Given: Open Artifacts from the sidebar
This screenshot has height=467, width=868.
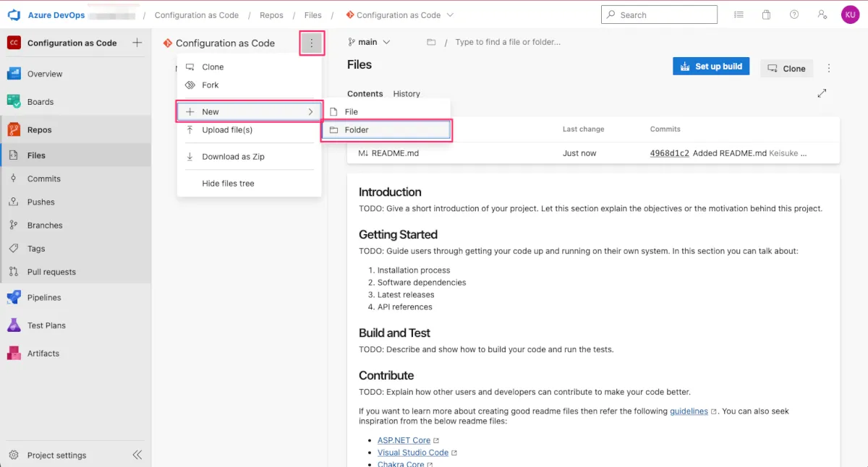Looking at the screenshot, I should point(43,354).
